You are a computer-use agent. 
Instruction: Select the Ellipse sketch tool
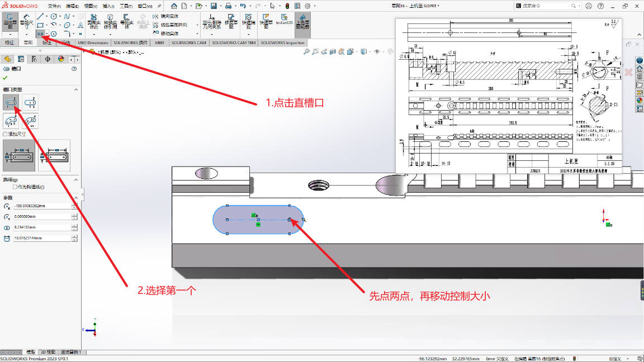(x=67, y=25)
